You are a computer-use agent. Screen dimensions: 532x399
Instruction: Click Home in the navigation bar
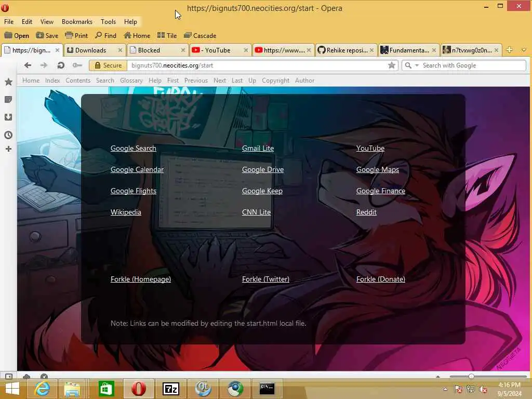pyautogui.click(x=31, y=81)
